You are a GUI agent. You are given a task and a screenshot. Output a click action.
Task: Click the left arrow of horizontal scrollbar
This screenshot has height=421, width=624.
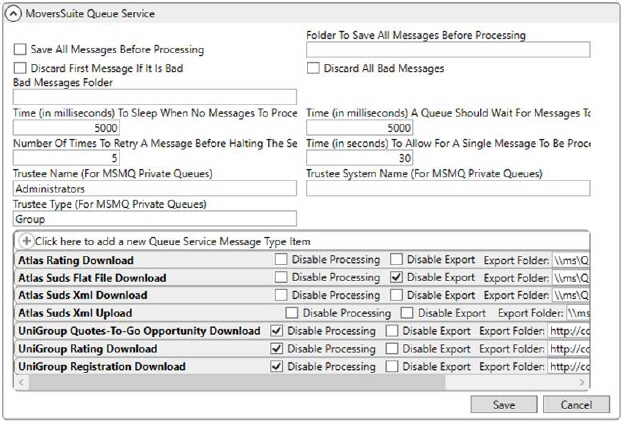pyautogui.click(x=20, y=383)
